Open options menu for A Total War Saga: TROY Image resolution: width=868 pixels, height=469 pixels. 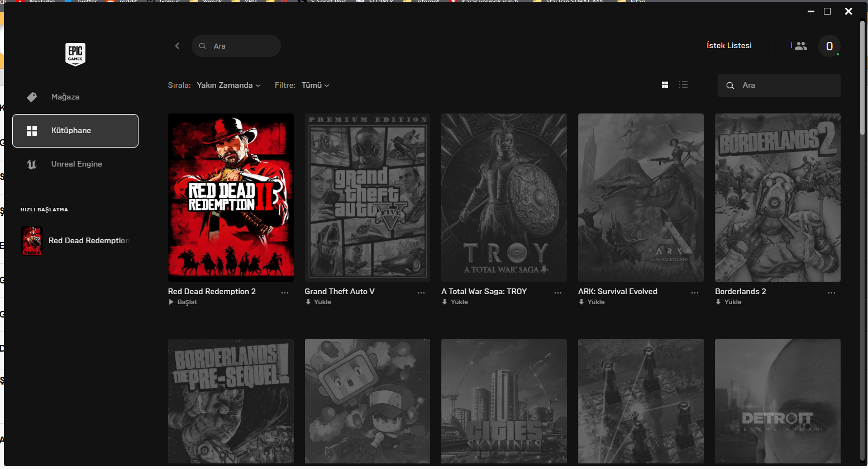pos(558,292)
